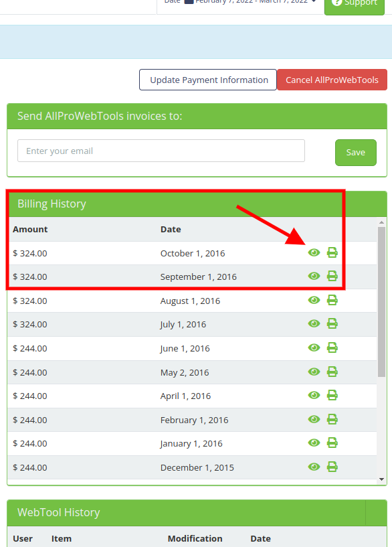Screen dimensions: 392x547
Task: Print the July 1, 2016 invoice
Action: click(x=332, y=324)
